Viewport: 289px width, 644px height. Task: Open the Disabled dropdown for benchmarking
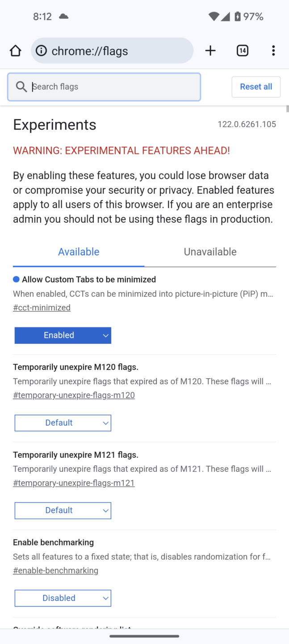tap(63, 598)
